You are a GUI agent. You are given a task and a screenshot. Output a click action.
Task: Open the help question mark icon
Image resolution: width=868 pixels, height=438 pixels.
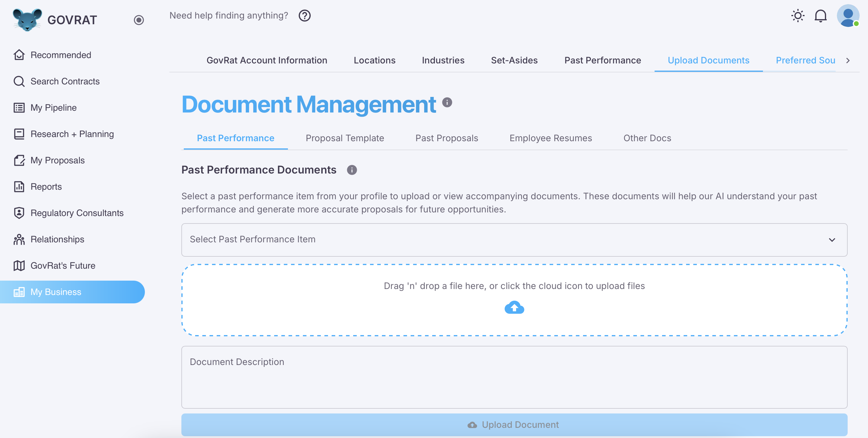click(305, 16)
